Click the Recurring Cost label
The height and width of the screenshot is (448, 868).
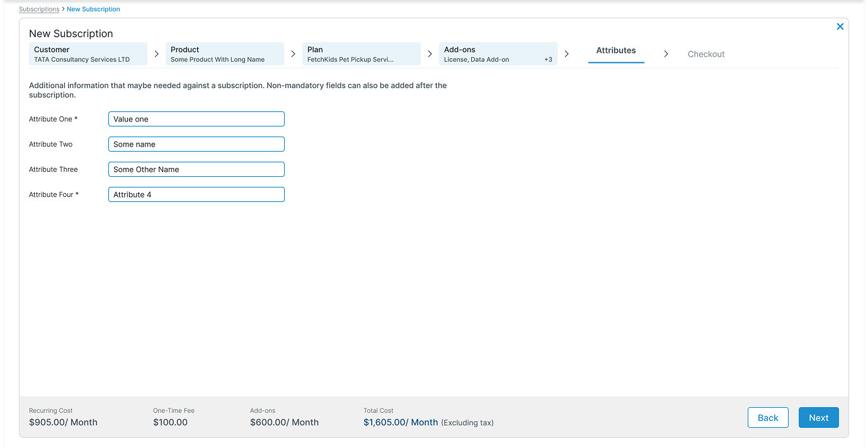[51, 410]
